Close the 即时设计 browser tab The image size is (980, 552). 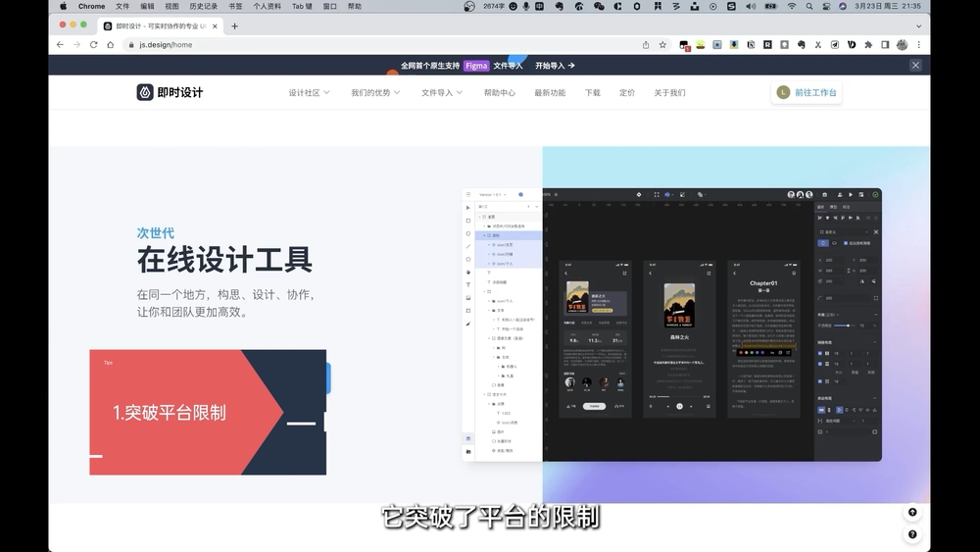215,26
